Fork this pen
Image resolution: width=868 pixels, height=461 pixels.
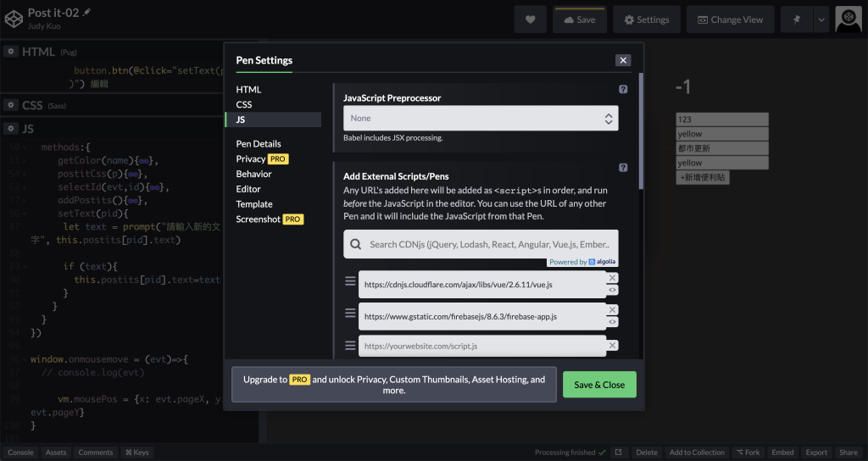coord(748,453)
